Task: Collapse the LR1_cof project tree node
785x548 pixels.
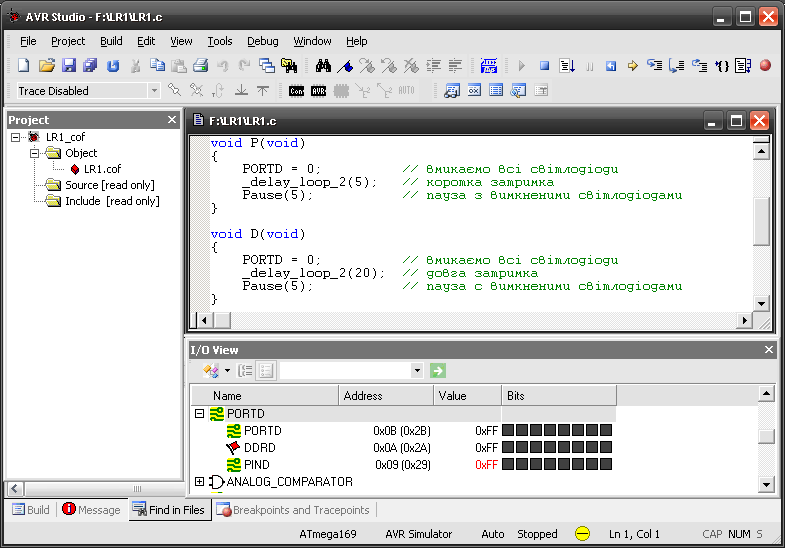Action: click(16, 137)
